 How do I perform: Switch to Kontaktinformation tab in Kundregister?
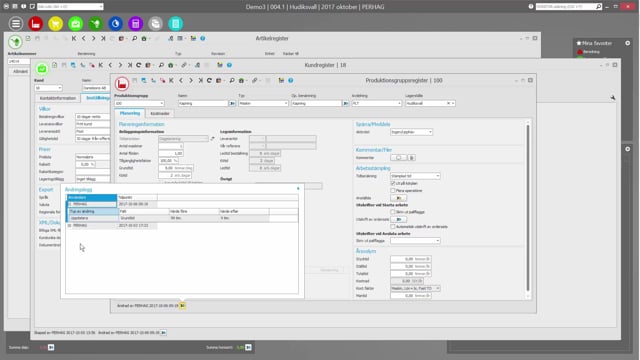pyautogui.click(x=58, y=98)
